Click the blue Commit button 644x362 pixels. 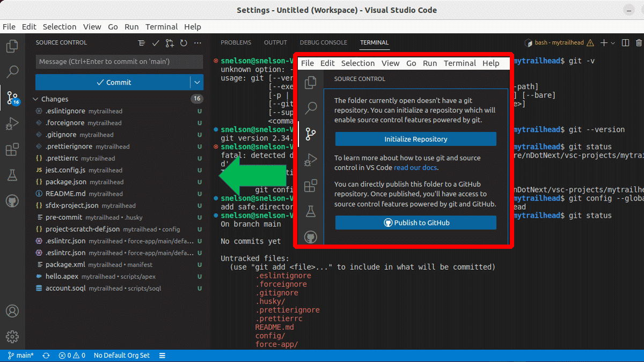(x=113, y=82)
